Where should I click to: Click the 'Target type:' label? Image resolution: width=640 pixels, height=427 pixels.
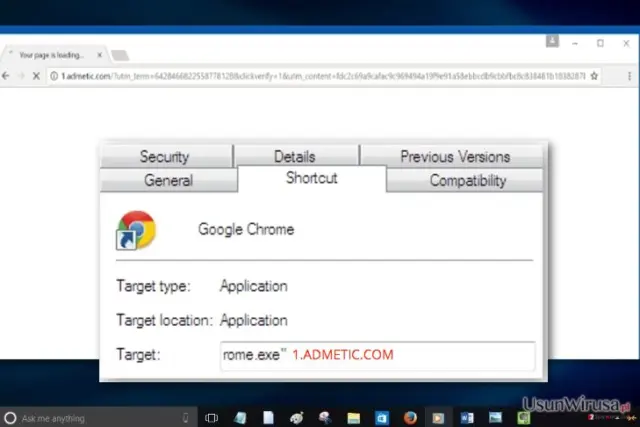click(x=153, y=286)
